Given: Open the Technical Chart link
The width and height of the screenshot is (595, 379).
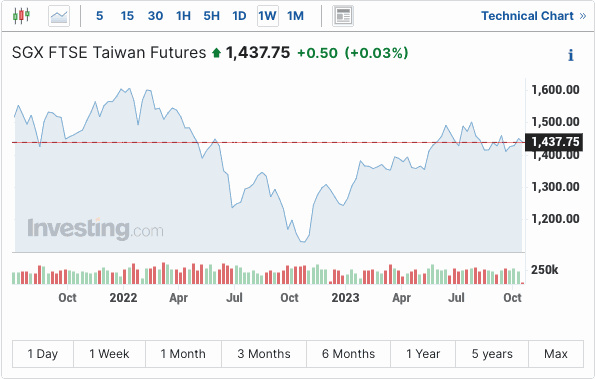Looking at the screenshot, I should (x=534, y=16).
